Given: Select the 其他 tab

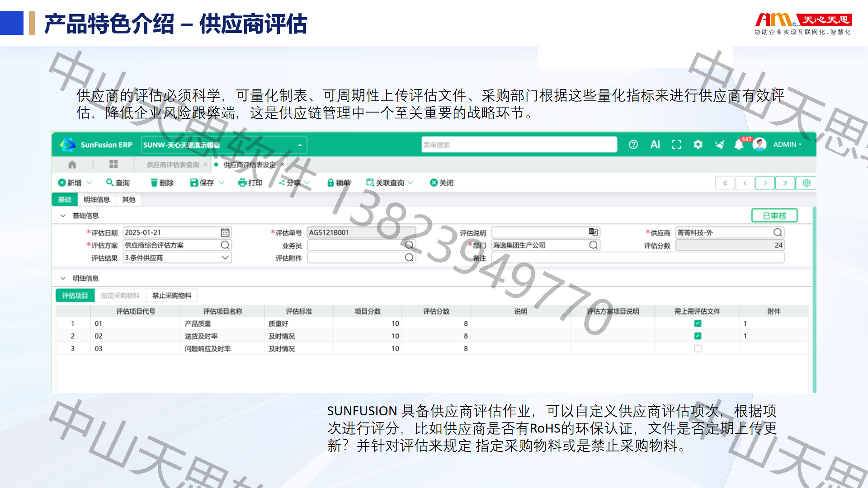Looking at the screenshot, I should [129, 200].
